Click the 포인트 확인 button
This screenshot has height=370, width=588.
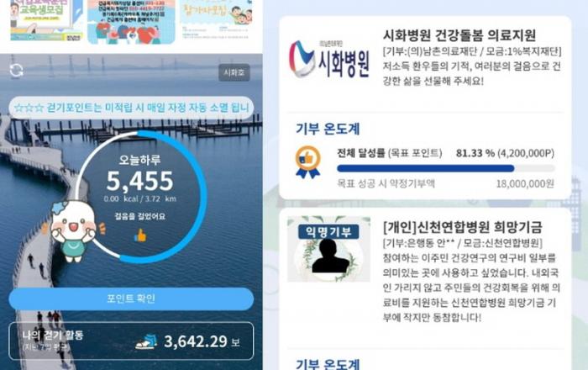click(131, 299)
